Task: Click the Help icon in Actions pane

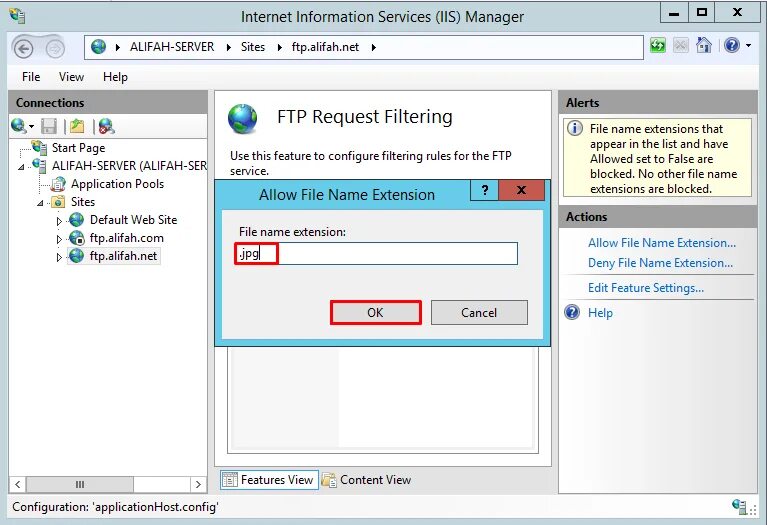Action: coord(572,312)
